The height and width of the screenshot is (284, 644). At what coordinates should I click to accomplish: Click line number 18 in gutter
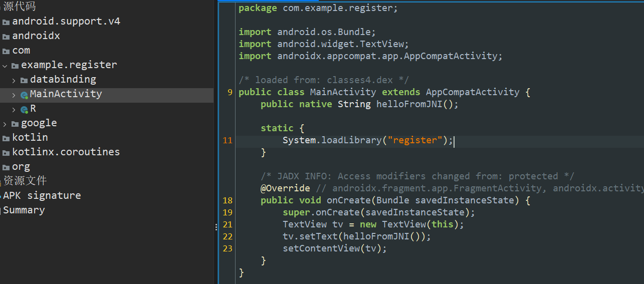coord(228,200)
